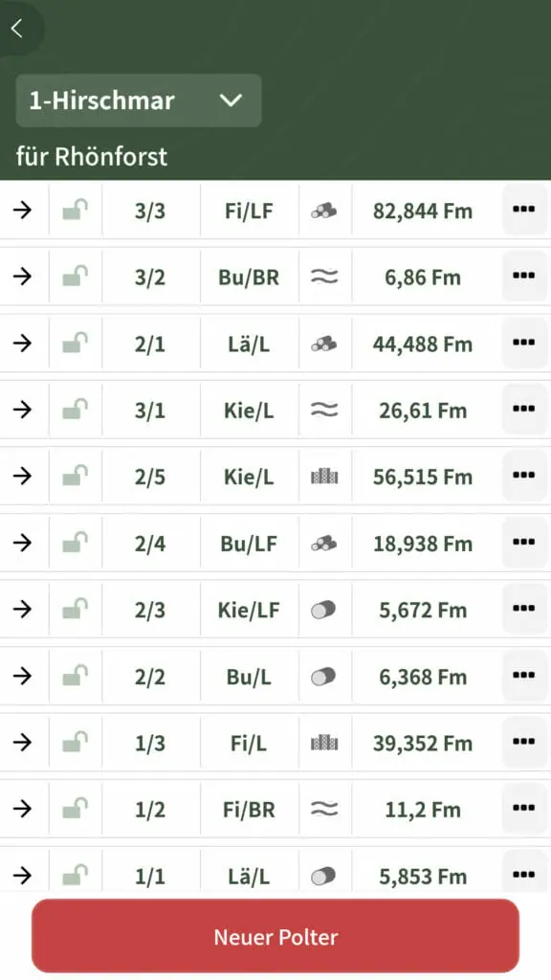Toggle lock on Polter 3/2
Viewport: 551px width, 980px height.
(x=75, y=277)
